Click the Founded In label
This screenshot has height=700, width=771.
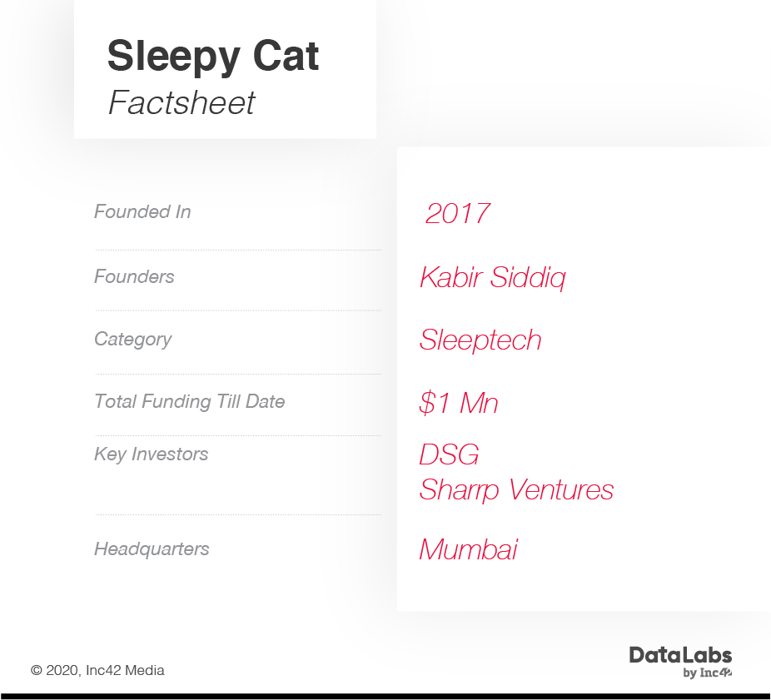coord(142,211)
